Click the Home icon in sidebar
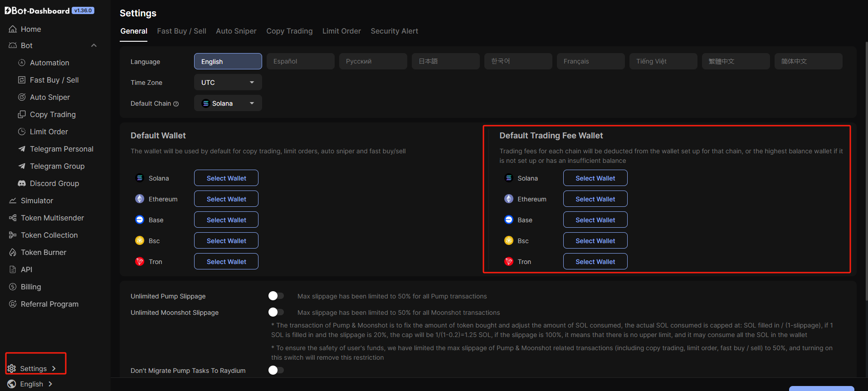This screenshot has height=391, width=868. (13, 29)
